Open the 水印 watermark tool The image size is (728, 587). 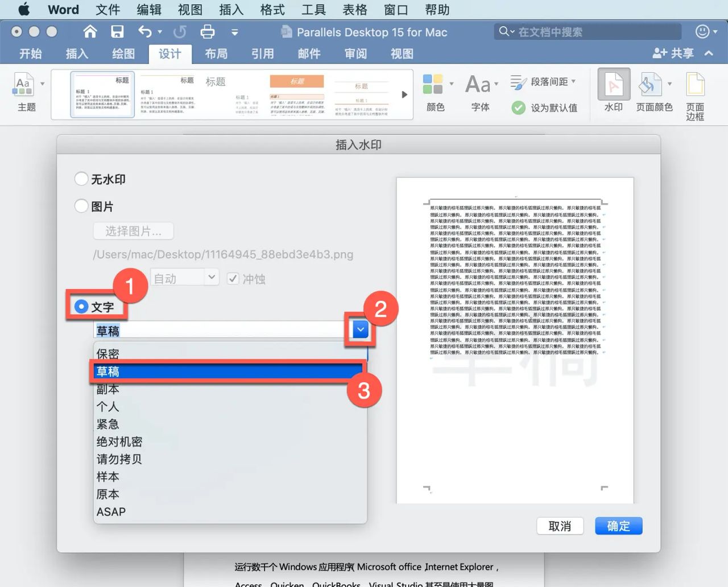[613, 91]
